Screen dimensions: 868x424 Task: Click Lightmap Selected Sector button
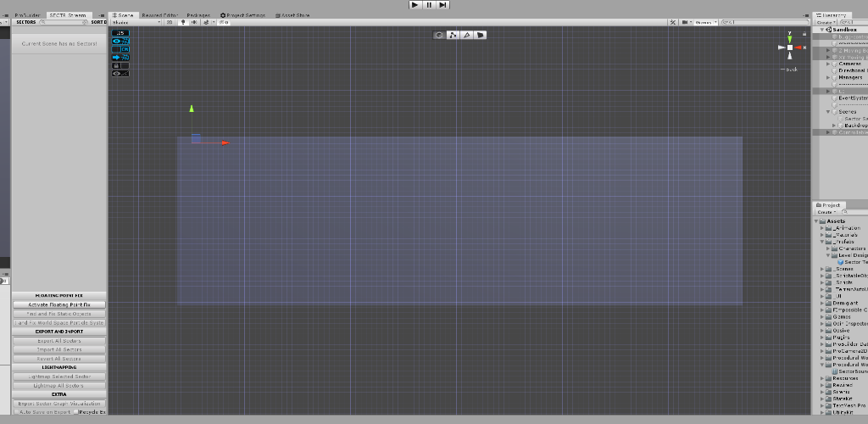[x=59, y=377]
